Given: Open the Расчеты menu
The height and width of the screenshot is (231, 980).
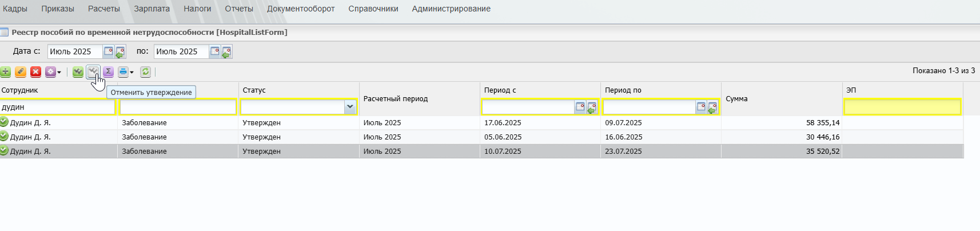Looking at the screenshot, I should point(104,9).
